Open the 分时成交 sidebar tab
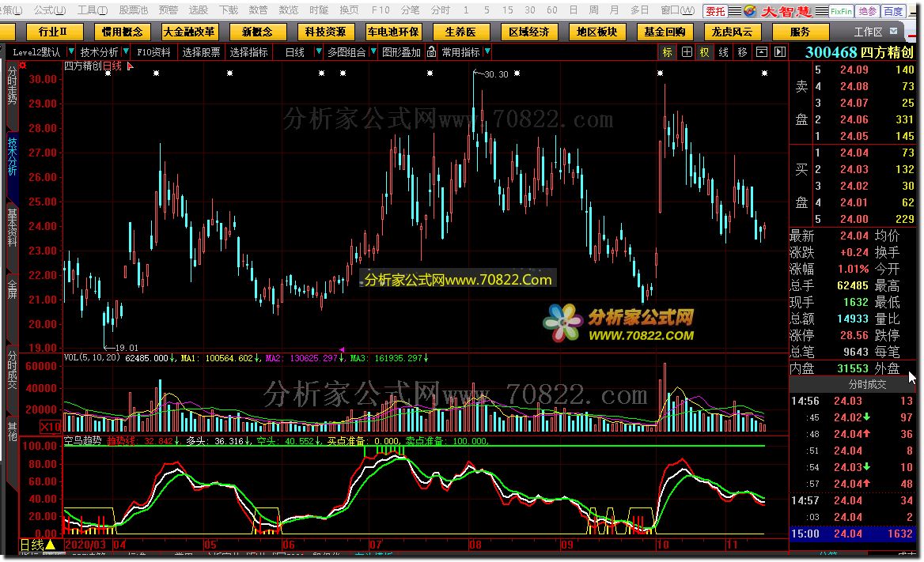The width and height of the screenshot is (924, 562). pos(12,369)
